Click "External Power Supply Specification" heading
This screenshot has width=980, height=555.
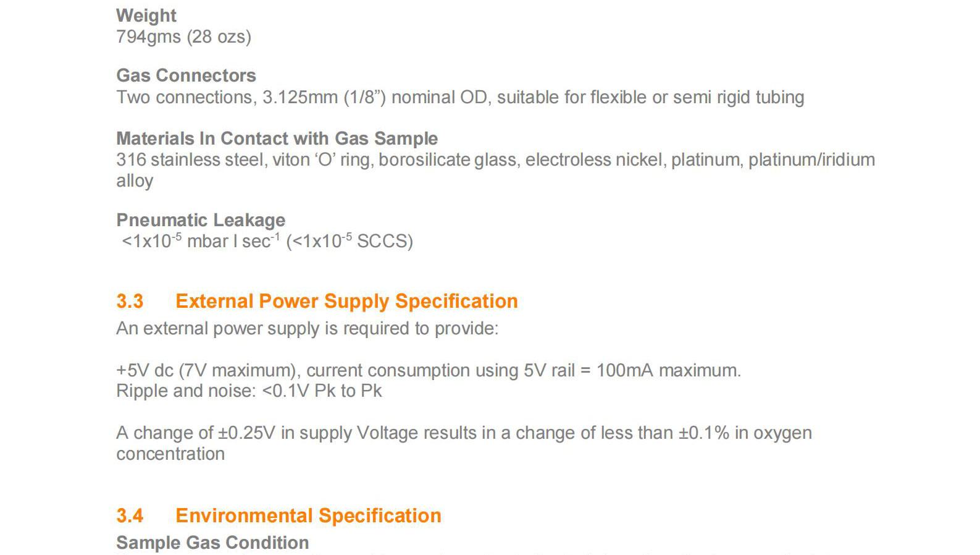(x=346, y=301)
